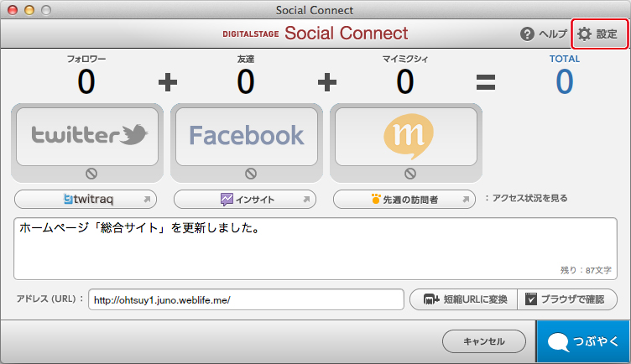Image resolution: width=631 pixels, height=364 pixels.
Task: Open Facebook インサイト page
Action: [245, 199]
